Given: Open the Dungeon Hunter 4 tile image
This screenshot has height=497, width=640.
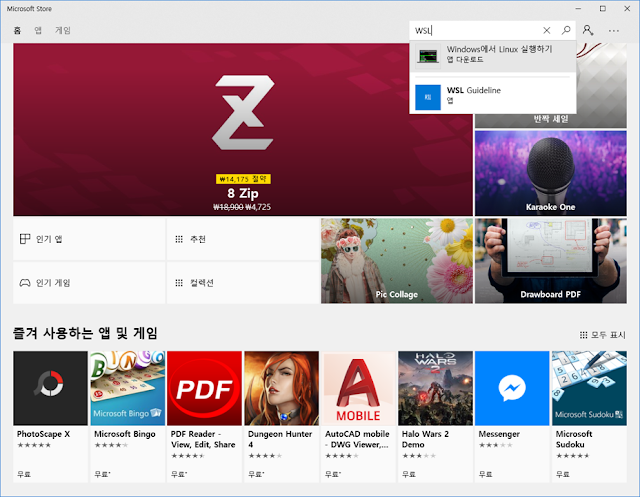Looking at the screenshot, I should click(282, 388).
